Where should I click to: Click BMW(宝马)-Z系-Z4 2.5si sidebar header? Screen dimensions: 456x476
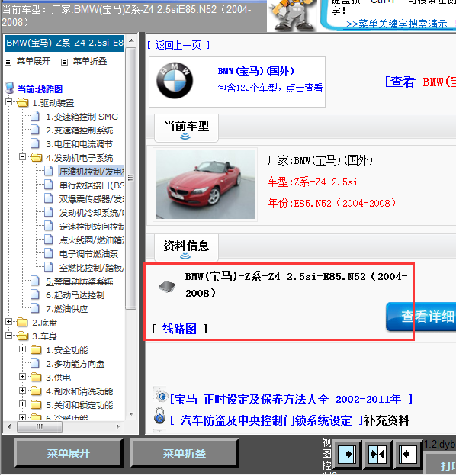tap(64, 43)
